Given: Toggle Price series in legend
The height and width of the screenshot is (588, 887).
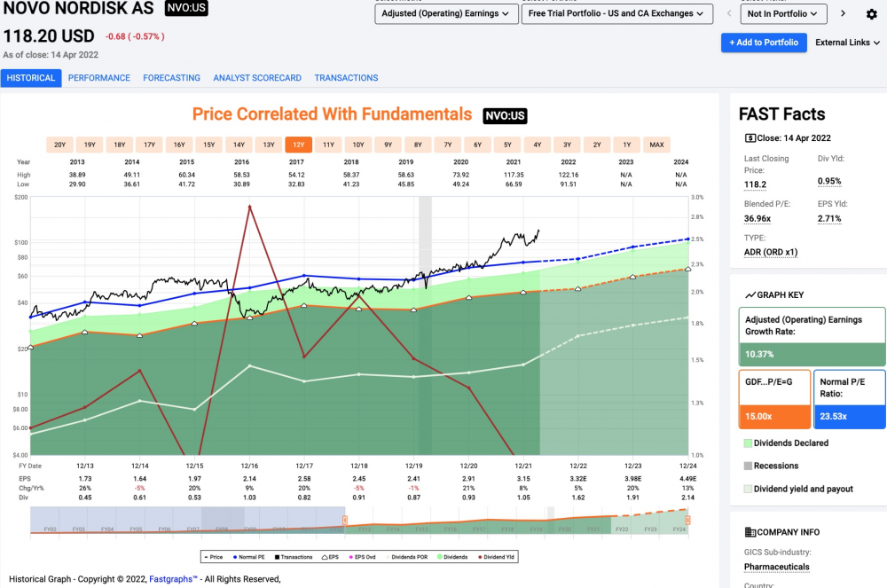Looking at the screenshot, I should (x=213, y=557).
